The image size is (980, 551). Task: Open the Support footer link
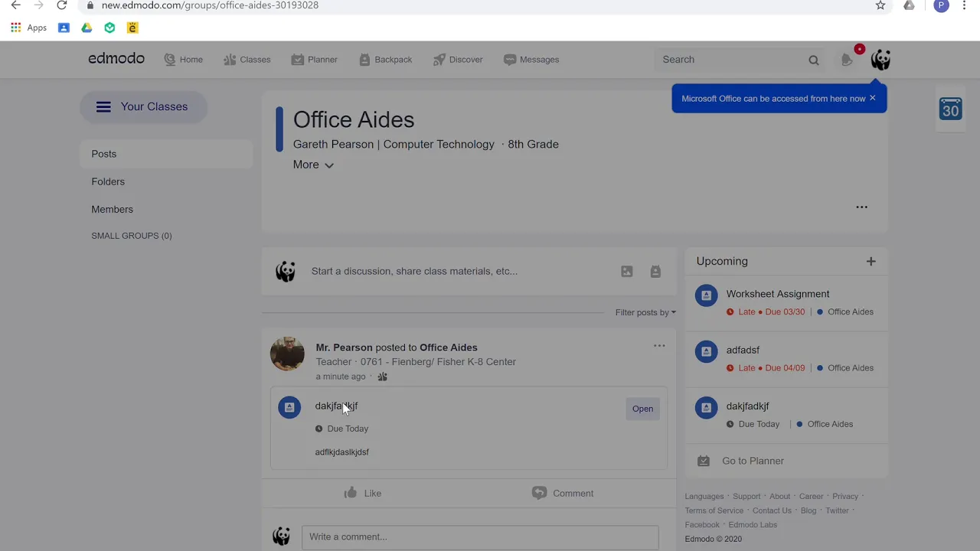tap(746, 496)
